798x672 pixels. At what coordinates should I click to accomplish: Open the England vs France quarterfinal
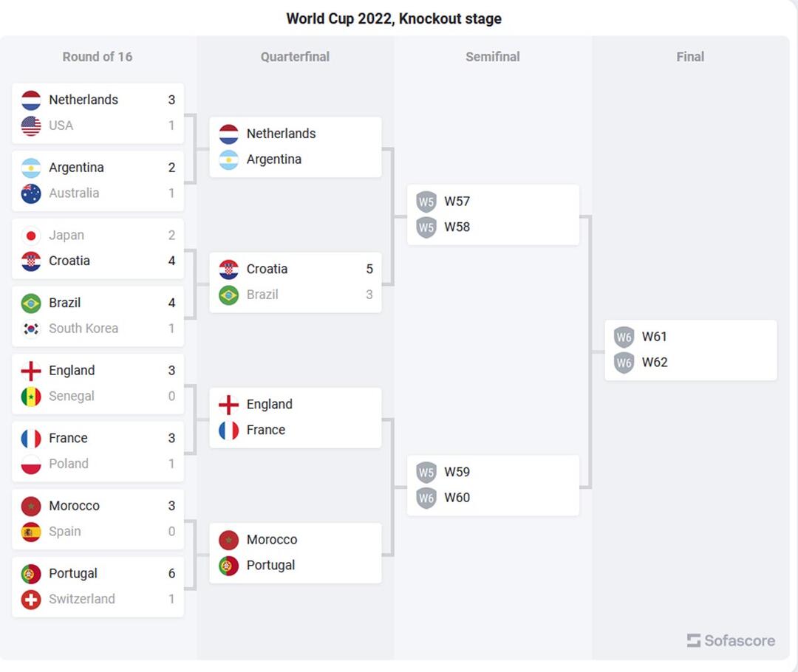click(x=296, y=417)
